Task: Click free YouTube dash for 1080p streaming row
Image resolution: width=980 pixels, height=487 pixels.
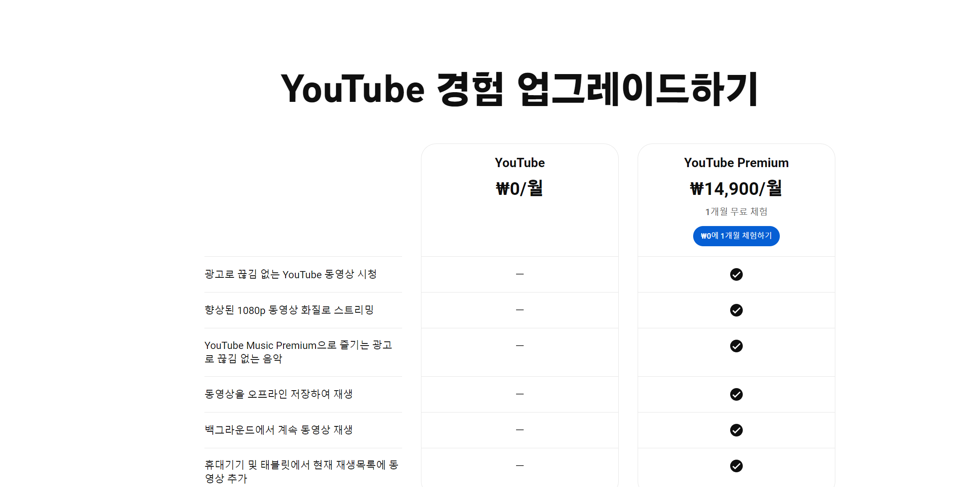Action: [520, 310]
